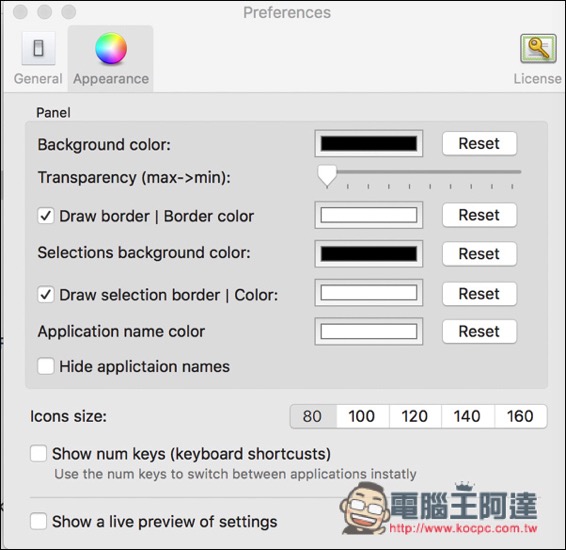566x550 pixels.
Task: Reset the Background color
Action: pyautogui.click(x=479, y=143)
